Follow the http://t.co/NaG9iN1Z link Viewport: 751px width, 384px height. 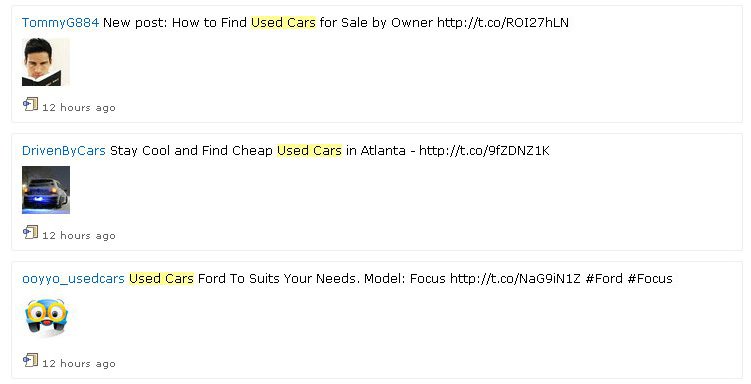click(515, 278)
